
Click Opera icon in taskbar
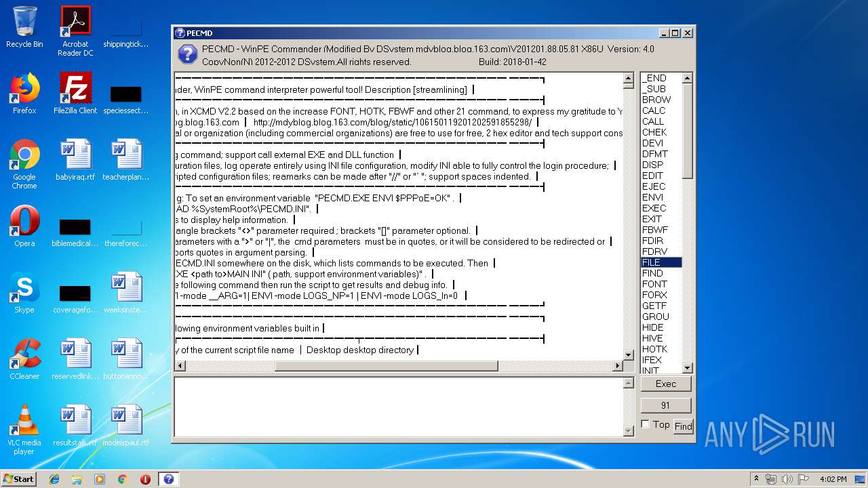point(145,479)
